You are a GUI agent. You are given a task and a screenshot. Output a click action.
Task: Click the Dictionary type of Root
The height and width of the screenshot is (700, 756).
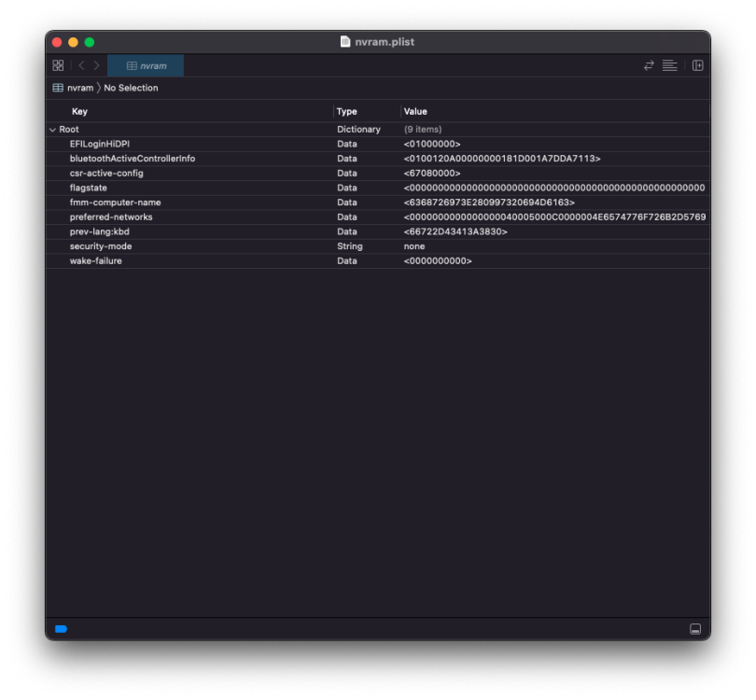pyautogui.click(x=358, y=129)
